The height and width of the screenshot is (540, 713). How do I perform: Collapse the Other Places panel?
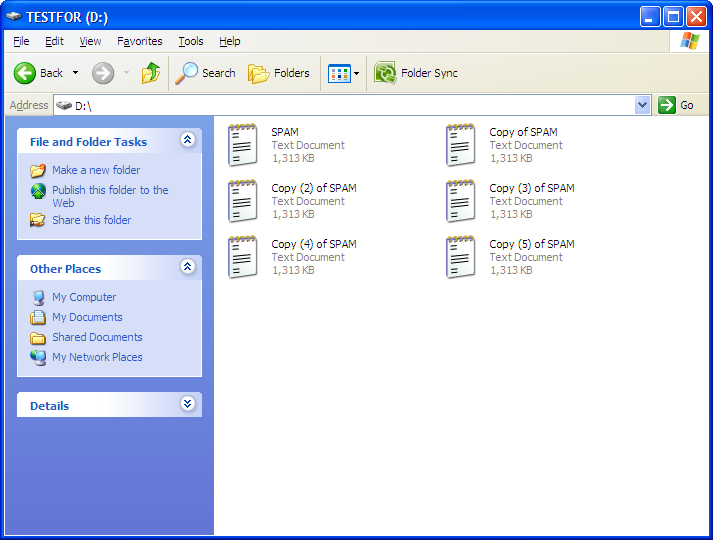(x=187, y=266)
